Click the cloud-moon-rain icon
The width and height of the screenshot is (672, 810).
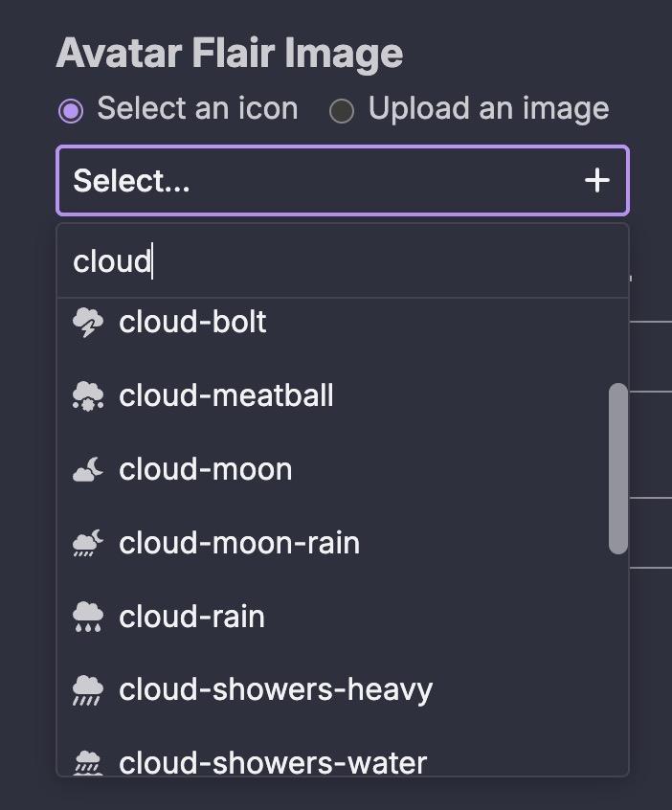[88, 543]
